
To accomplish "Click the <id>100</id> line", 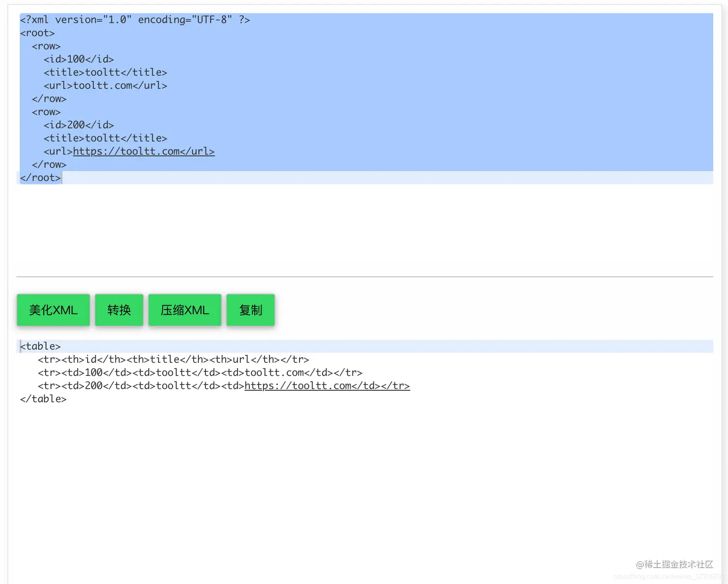I will tap(78, 59).
